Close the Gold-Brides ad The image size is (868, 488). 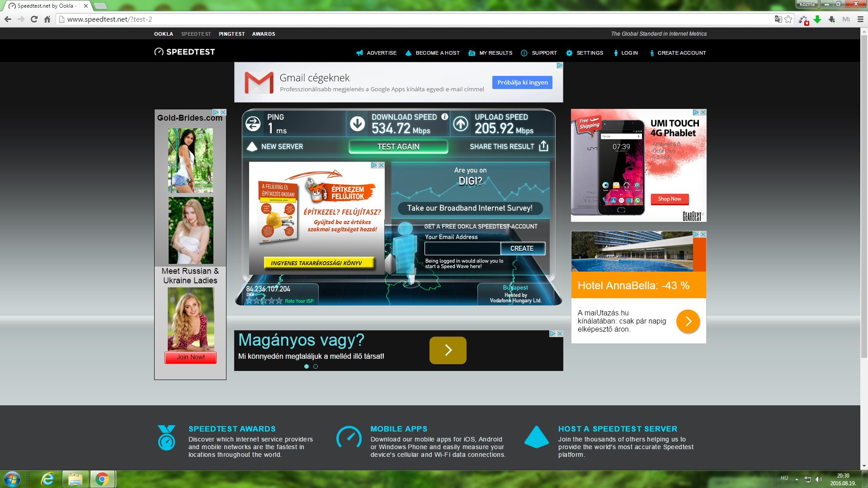(x=223, y=112)
